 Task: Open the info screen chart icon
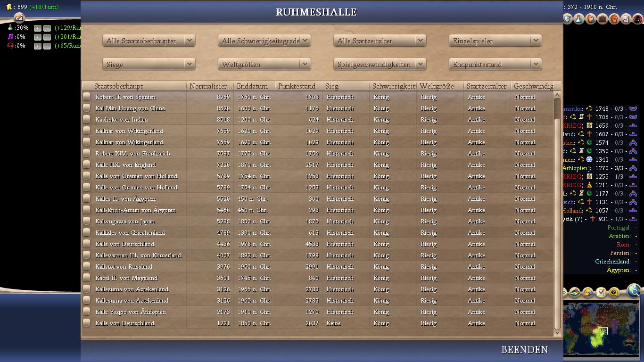coord(626,19)
